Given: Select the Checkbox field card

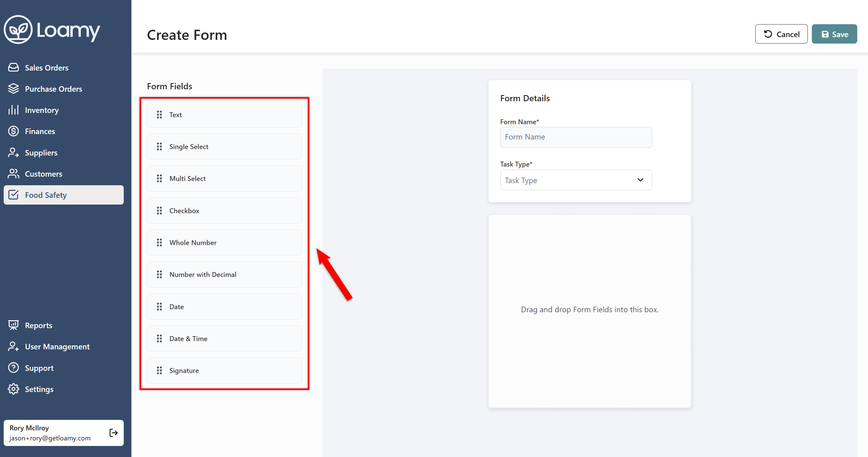Looking at the screenshot, I should click(x=224, y=211).
